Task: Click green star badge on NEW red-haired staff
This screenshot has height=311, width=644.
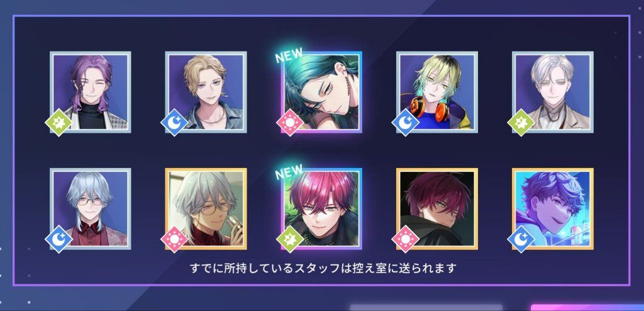Action: coord(290,239)
